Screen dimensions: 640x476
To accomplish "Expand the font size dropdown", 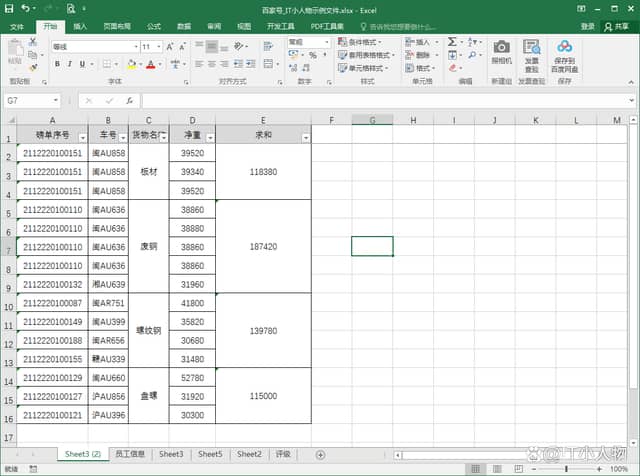I will [159, 46].
